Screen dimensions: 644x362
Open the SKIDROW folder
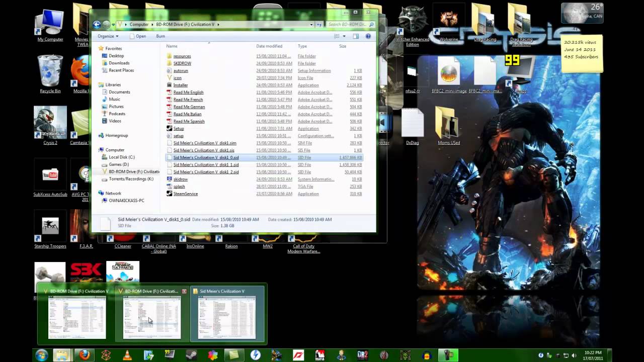click(x=182, y=63)
